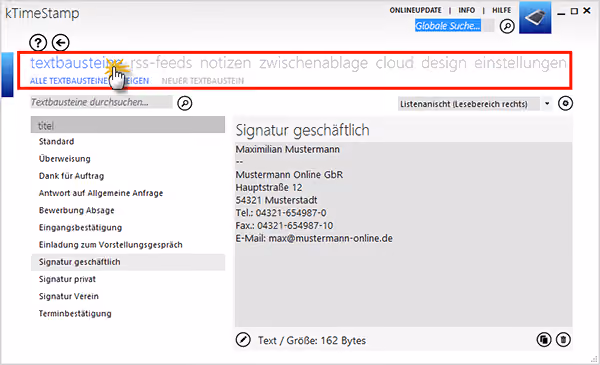Select Signatur geschäftlich in the list
Image resolution: width=600 pixels, height=365 pixels.
(128, 262)
